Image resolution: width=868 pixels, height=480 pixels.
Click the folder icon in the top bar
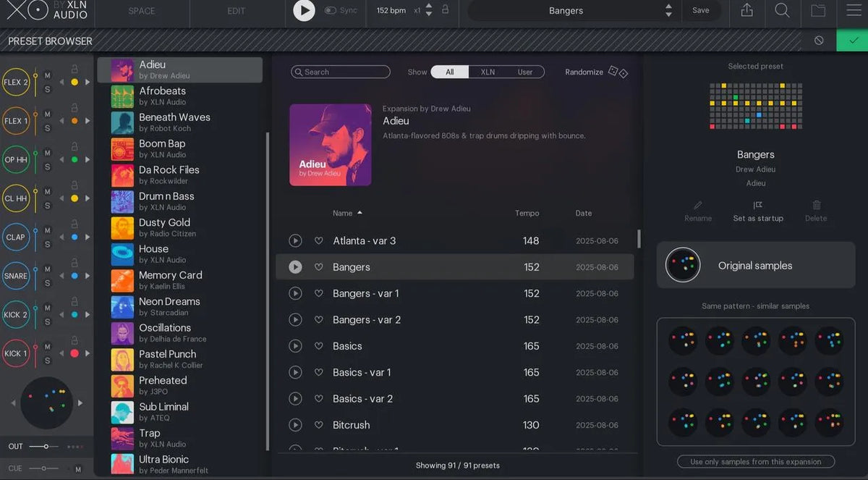[x=818, y=10]
